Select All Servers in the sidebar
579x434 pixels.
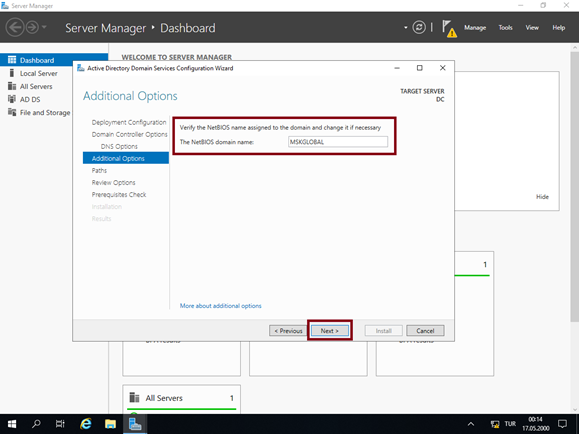(x=36, y=86)
